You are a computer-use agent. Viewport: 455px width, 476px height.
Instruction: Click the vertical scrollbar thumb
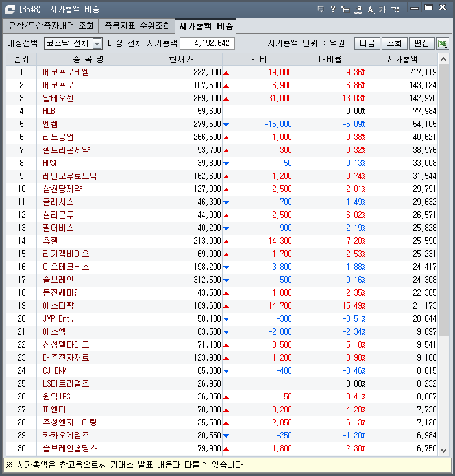tap(443, 200)
